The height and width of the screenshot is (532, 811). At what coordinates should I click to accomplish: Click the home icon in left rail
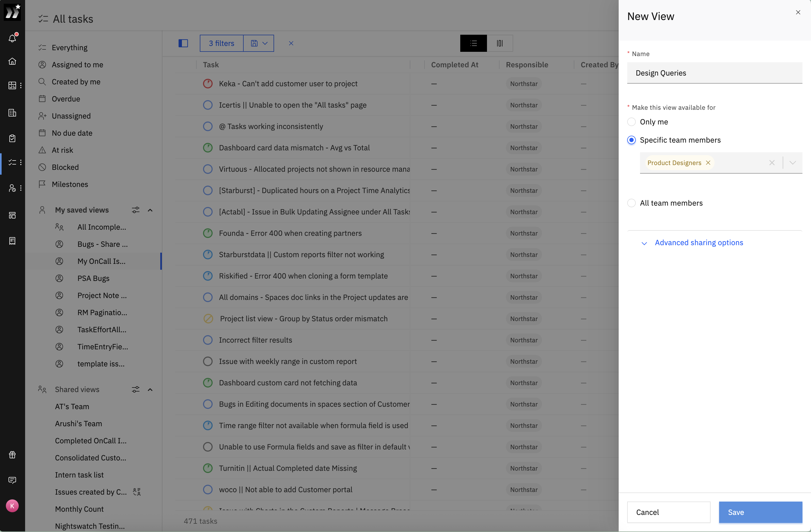(12, 61)
